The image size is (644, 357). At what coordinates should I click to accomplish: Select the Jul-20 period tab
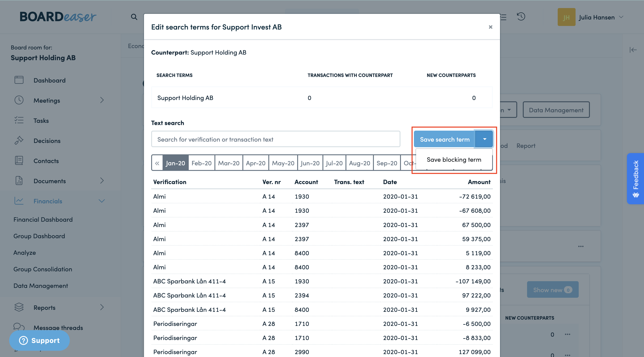tap(334, 163)
